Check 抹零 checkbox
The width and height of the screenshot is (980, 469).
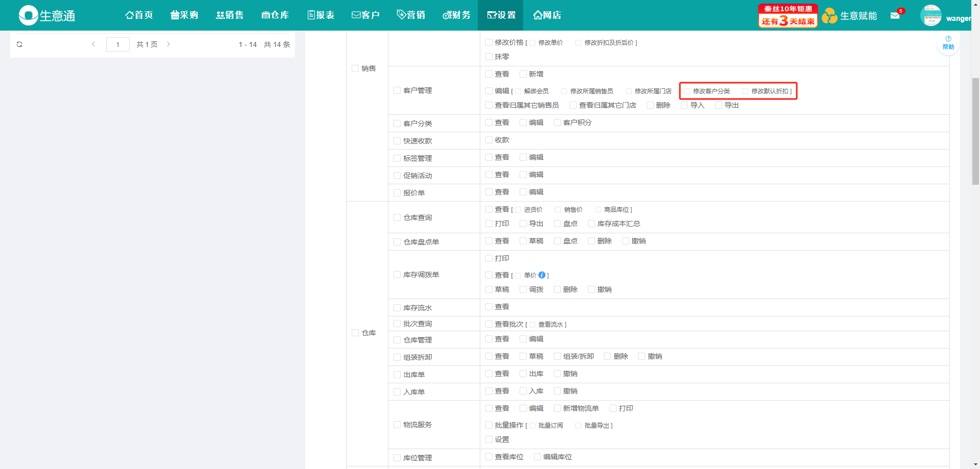click(x=489, y=57)
